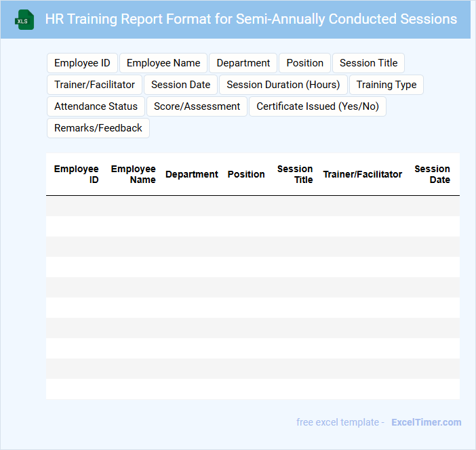
Task: Click the Session Date column header
Action: pos(432,174)
